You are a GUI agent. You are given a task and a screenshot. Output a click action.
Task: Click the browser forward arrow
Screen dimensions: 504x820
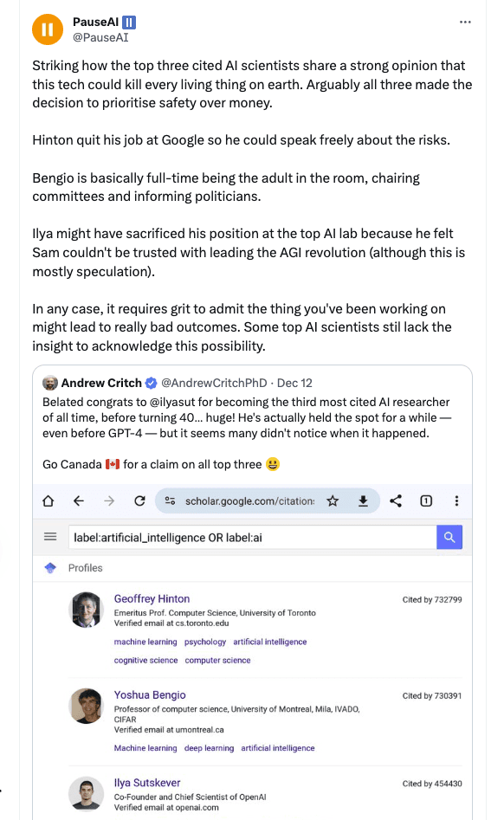(x=109, y=501)
